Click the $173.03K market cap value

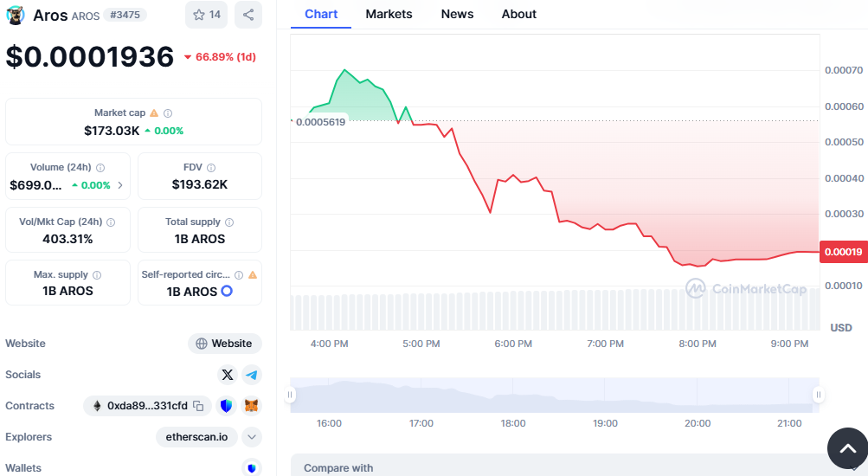pos(112,131)
